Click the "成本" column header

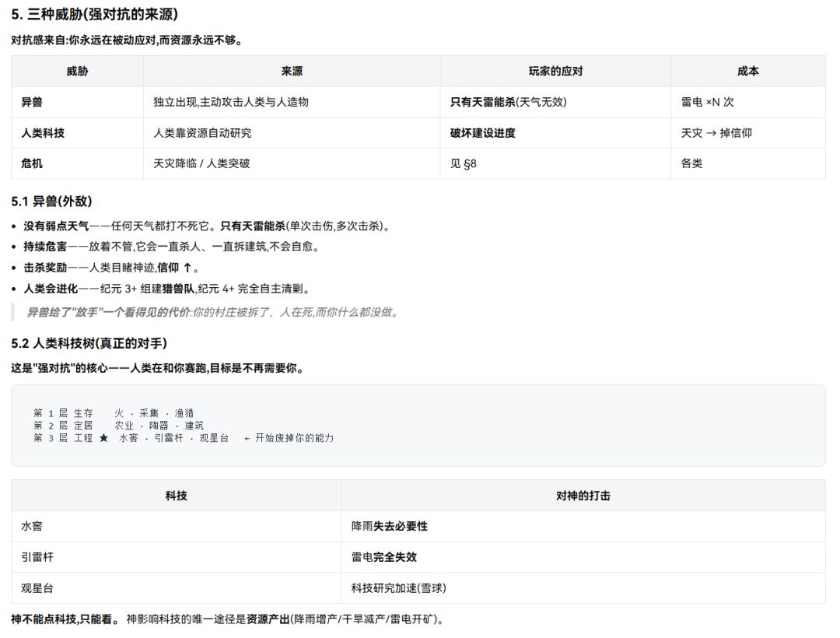coord(748,72)
